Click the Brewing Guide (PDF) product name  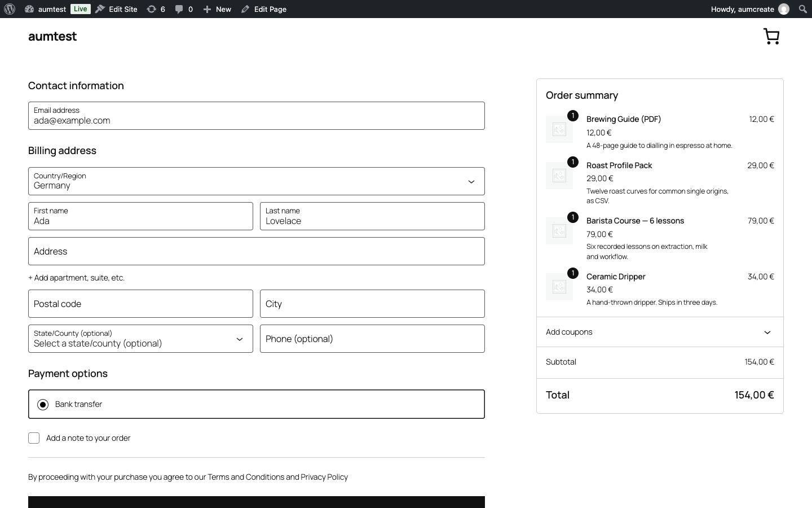click(x=624, y=119)
